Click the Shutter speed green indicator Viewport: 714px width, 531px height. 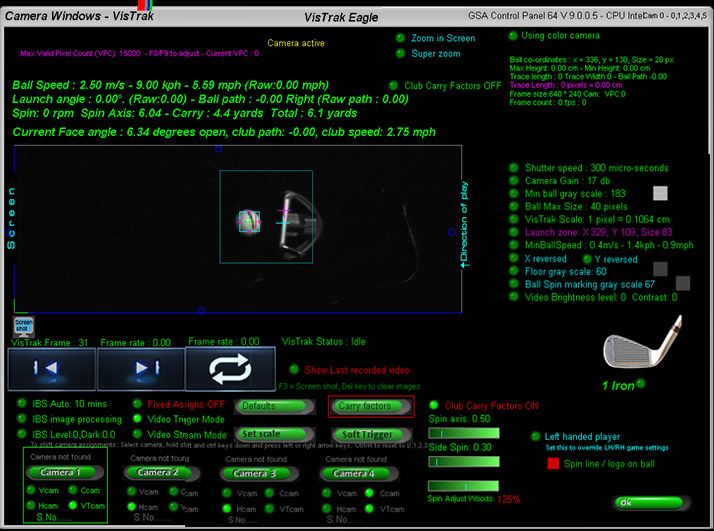pos(514,168)
